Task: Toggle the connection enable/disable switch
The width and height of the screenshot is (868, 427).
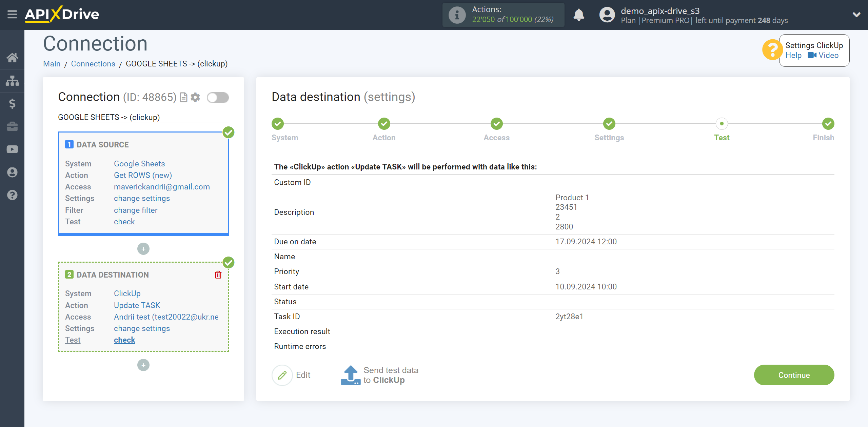Action: [x=218, y=97]
